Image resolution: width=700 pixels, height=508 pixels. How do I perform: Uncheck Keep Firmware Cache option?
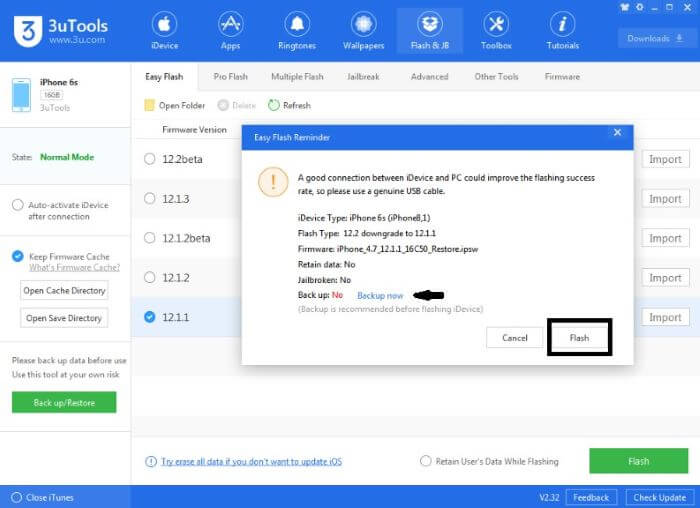tap(18, 256)
